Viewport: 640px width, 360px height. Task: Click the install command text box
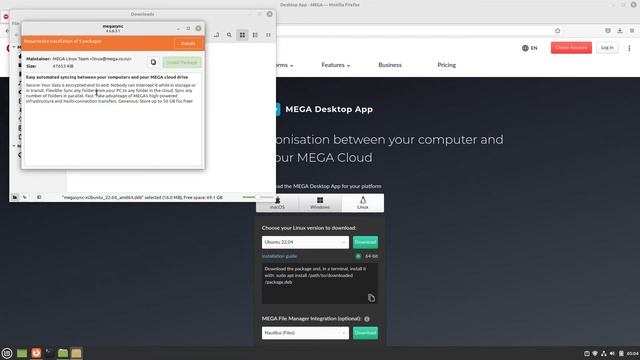pos(320,283)
